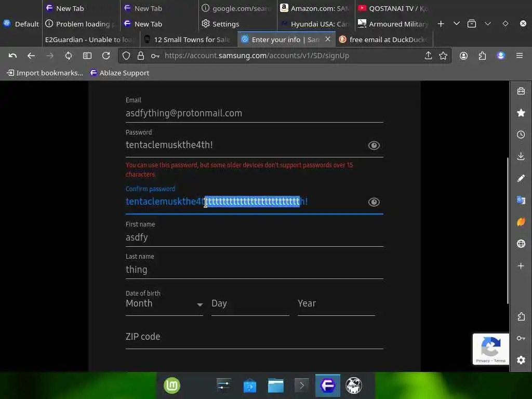The image size is (532, 399).
Task: Switch to E2Guardian Unable to load tab
Action: tap(90, 39)
